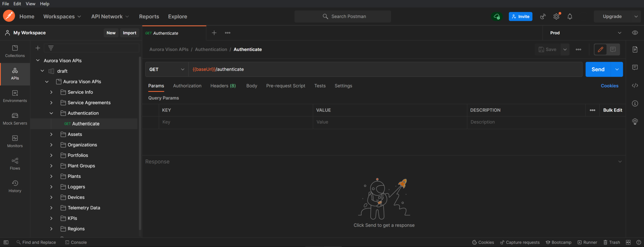Open the Environments sidebar panel
Image resolution: width=644 pixels, height=247 pixels.
coord(15,96)
